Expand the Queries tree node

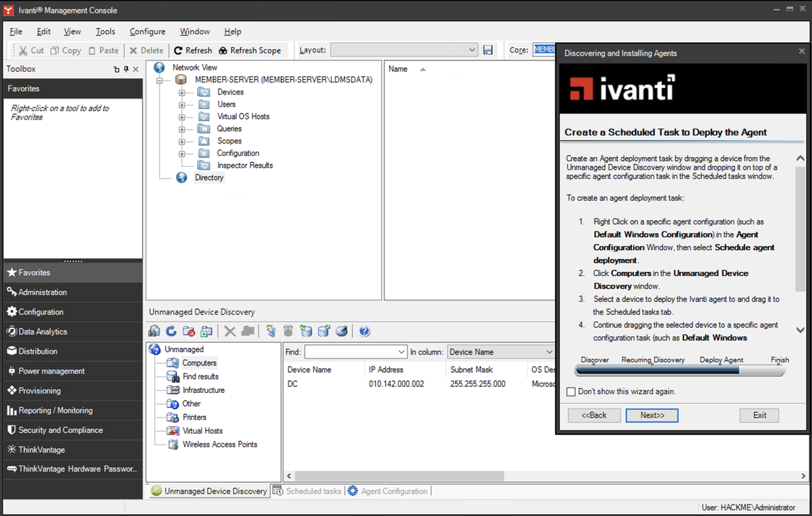182,130
